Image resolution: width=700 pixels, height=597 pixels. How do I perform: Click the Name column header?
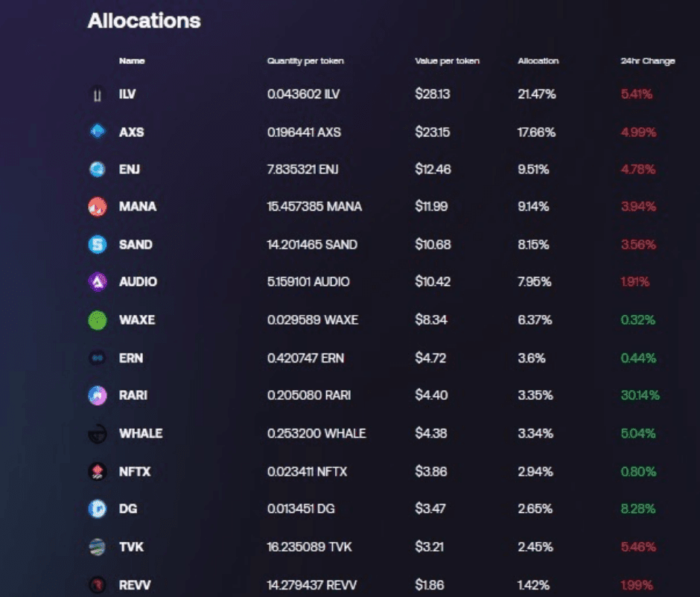click(132, 61)
